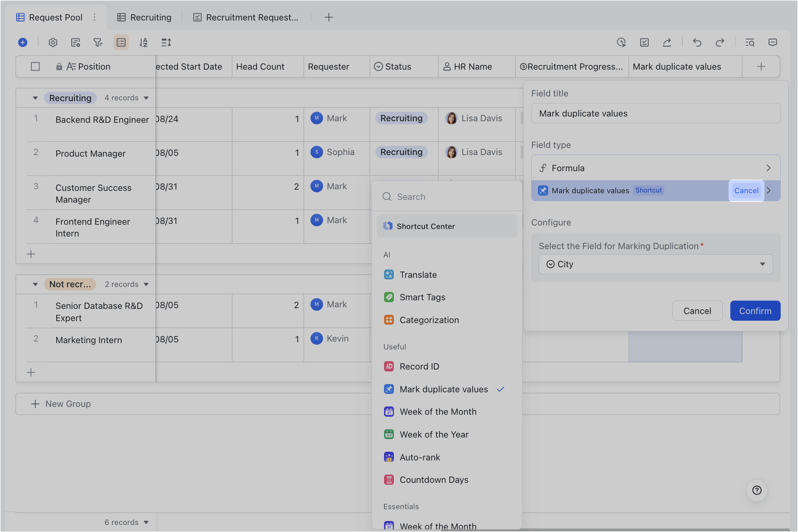Select Auto-rank shortcut option
This screenshot has height=532, width=798.
pyautogui.click(x=419, y=457)
